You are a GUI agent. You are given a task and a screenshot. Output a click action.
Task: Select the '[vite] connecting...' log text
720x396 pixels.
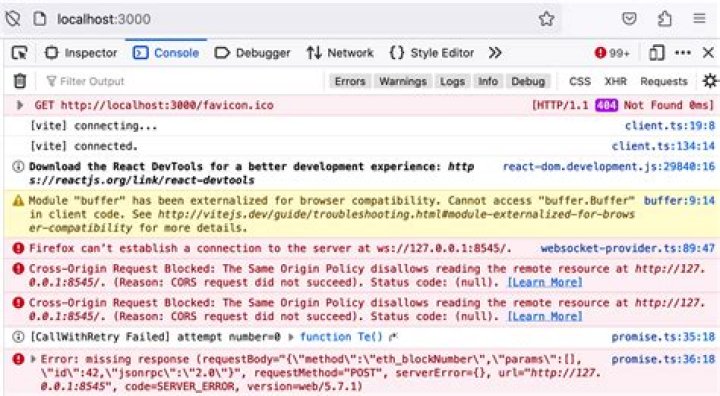pos(94,126)
